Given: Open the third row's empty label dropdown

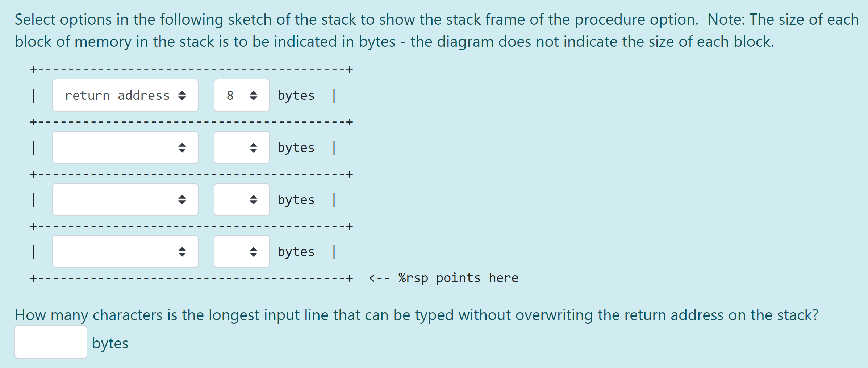Looking at the screenshot, I should (x=125, y=199).
